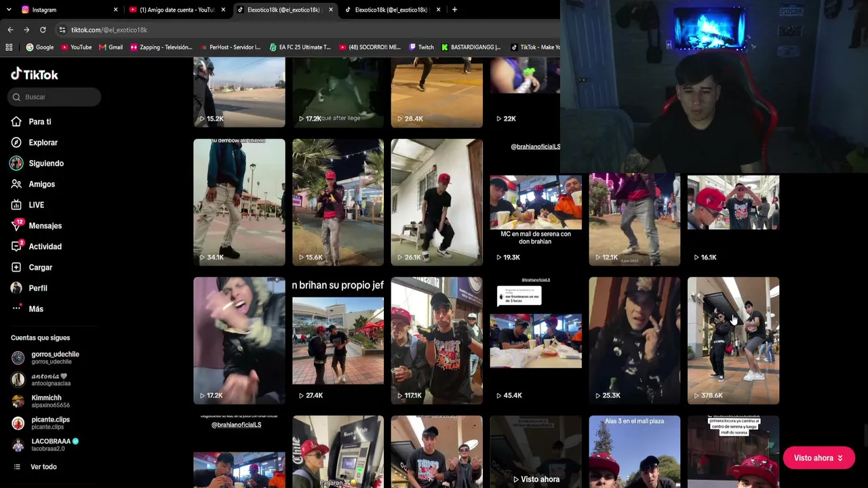The height and width of the screenshot is (488, 868).
Task: Open the (48) SOCORRO bookmark
Action: coord(370,47)
